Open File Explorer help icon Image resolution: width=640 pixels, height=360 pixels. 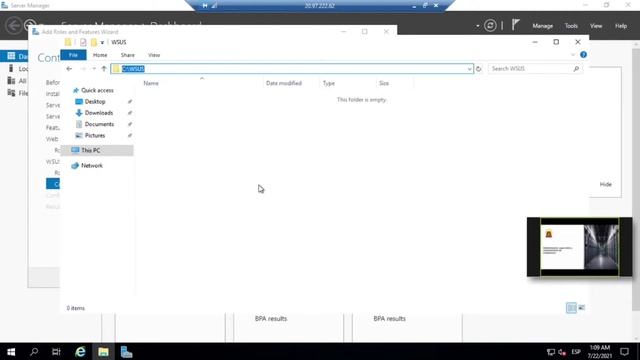pyautogui.click(x=583, y=55)
